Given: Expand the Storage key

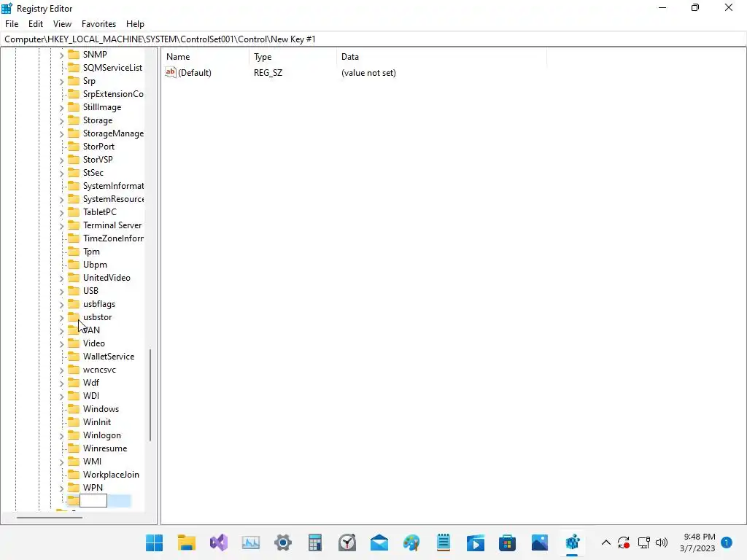Looking at the screenshot, I should click(x=61, y=121).
